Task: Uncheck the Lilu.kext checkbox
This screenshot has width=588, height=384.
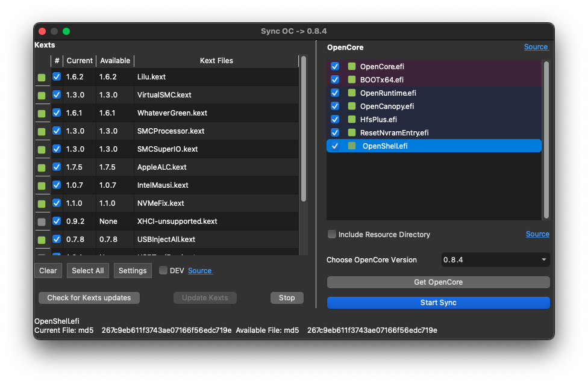Action: (57, 76)
